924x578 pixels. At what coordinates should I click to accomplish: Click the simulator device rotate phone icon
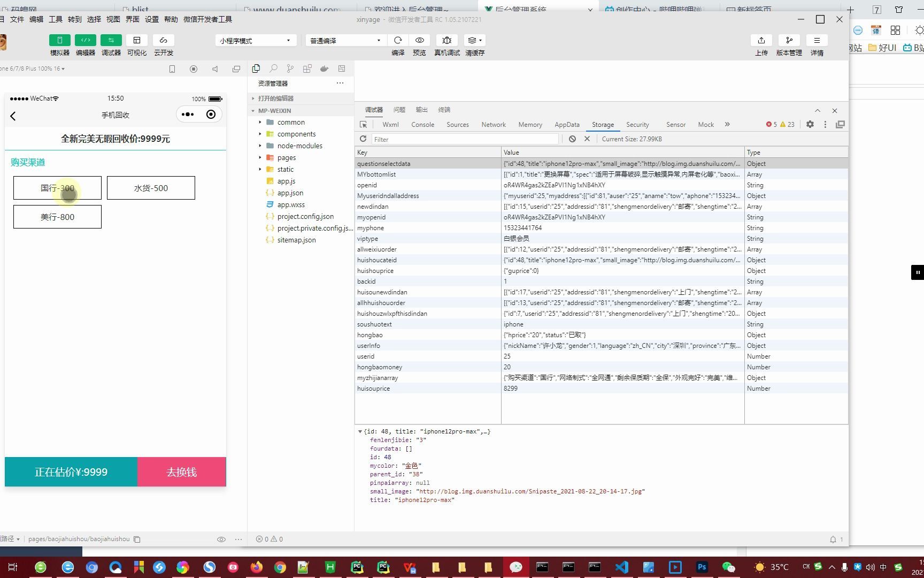tap(172, 69)
